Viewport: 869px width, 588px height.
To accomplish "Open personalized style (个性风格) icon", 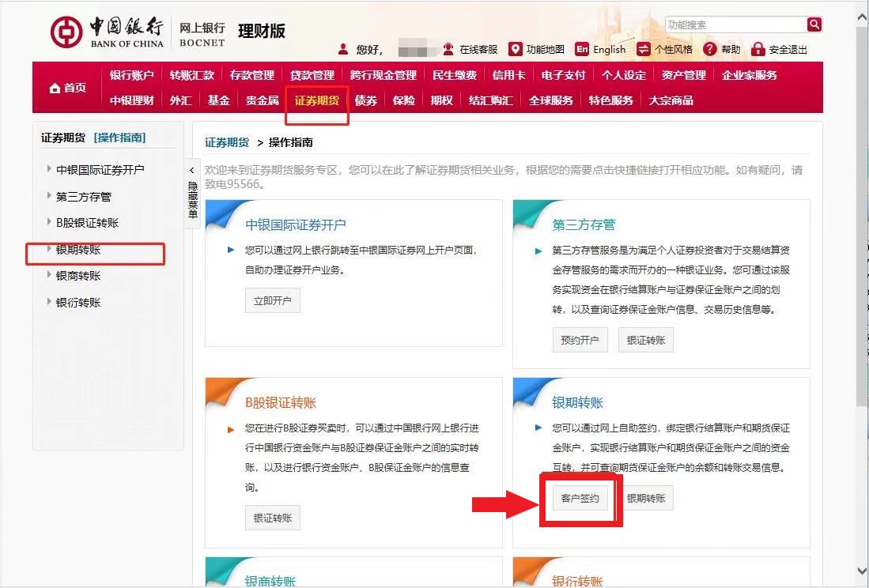I will (x=644, y=49).
